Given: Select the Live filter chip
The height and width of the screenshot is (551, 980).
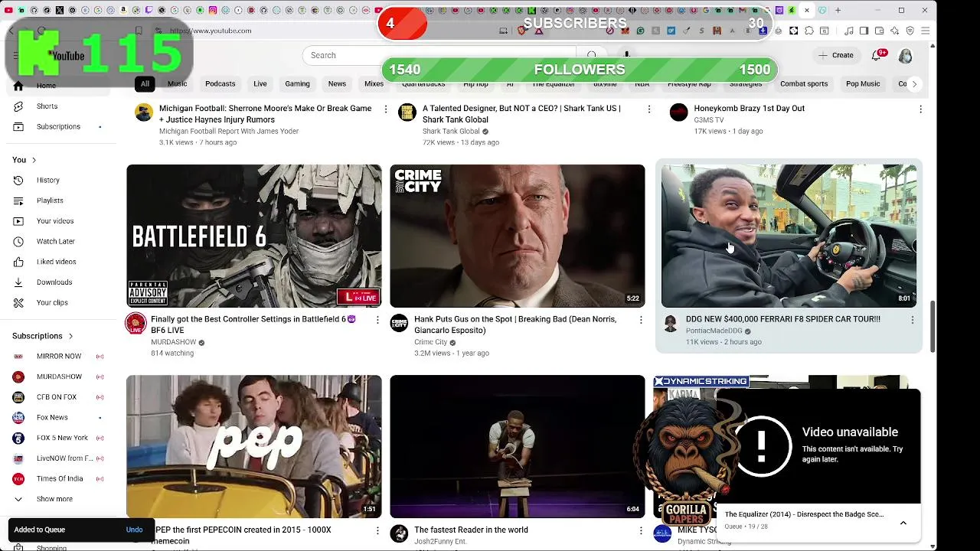Looking at the screenshot, I should pos(260,84).
